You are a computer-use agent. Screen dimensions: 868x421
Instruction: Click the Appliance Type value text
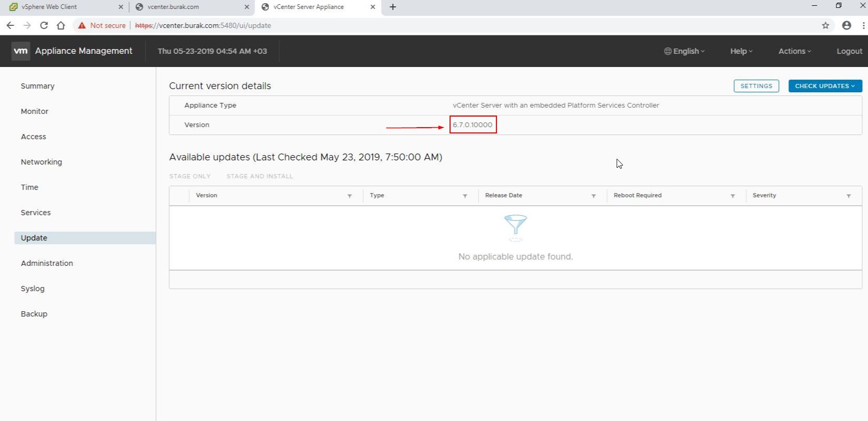[556, 106]
